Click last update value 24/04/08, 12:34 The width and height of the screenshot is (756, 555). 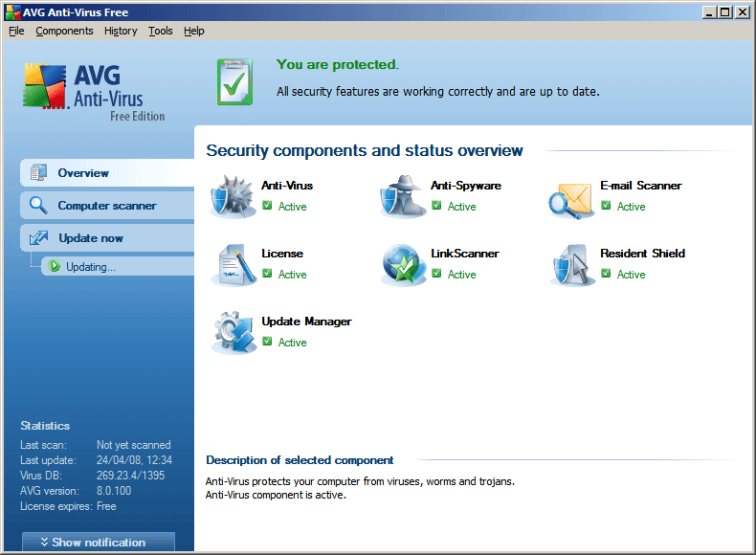coord(134,460)
